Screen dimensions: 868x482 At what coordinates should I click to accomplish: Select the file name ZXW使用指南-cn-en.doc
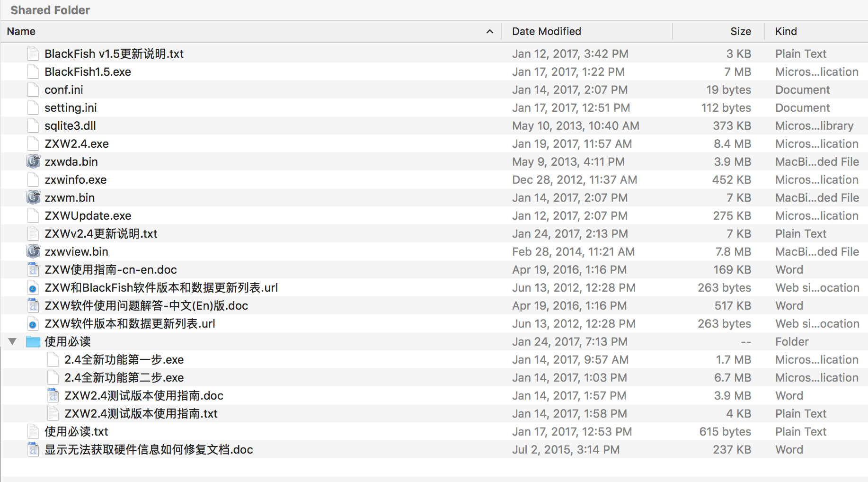[111, 269]
